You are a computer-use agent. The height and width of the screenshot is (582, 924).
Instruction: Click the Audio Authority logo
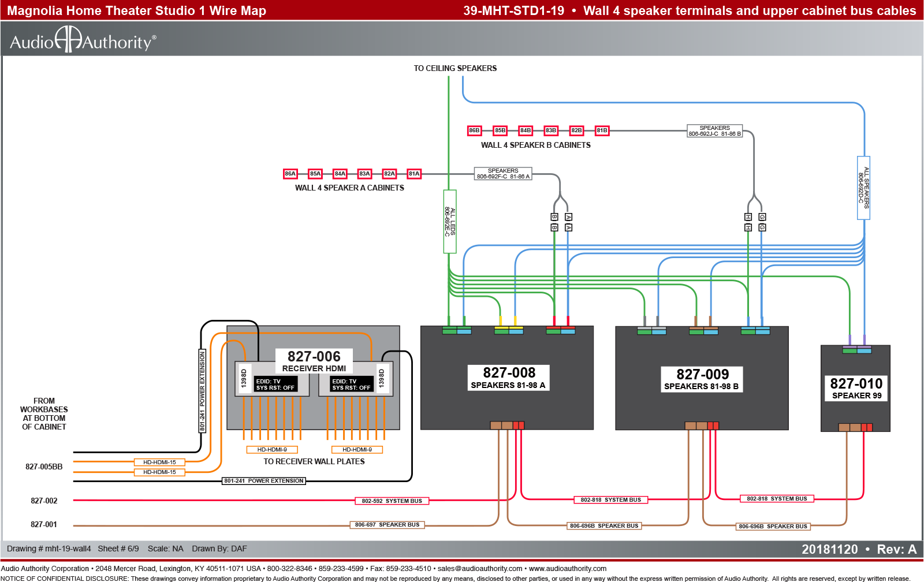click(x=83, y=40)
